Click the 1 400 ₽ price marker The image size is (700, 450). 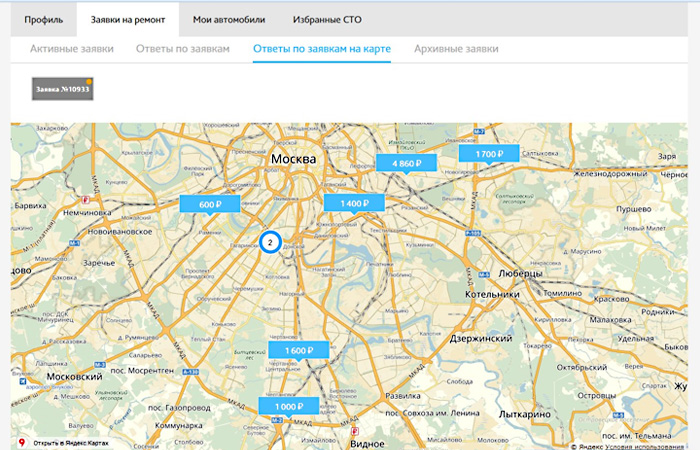click(x=354, y=203)
